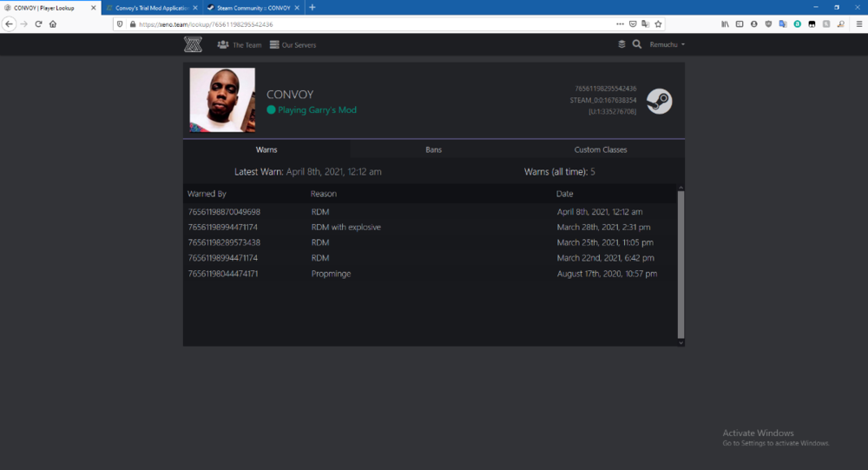
Task: Select the Warns tab
Action: click(266, 149)
